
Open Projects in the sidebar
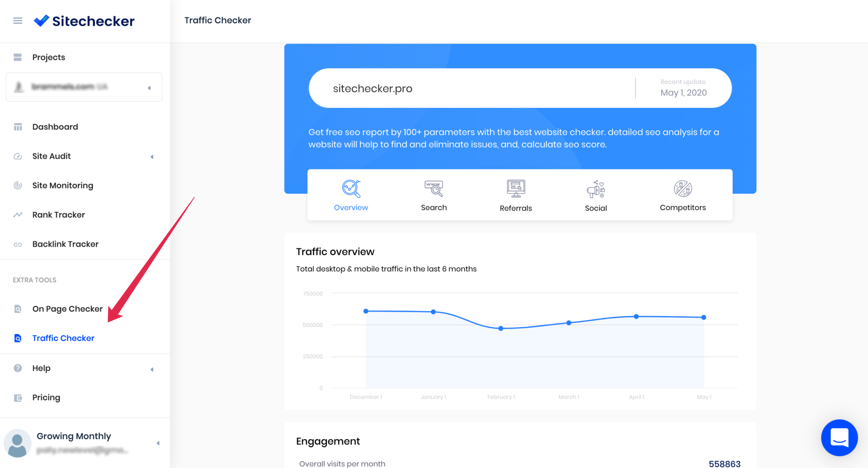click(49, 57)
